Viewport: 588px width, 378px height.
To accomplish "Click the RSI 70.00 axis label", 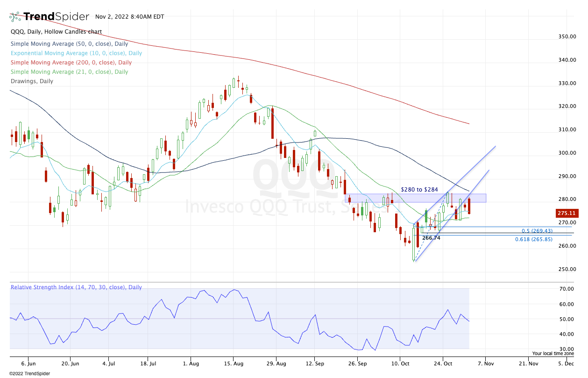I will coord(567,289).
